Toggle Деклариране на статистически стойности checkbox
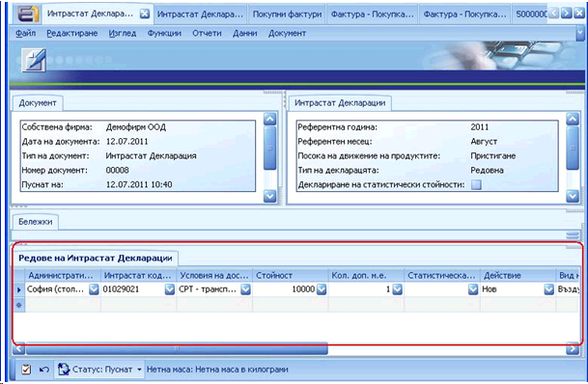The width and height of the screenshot is (588, 384). click(476, 184)
